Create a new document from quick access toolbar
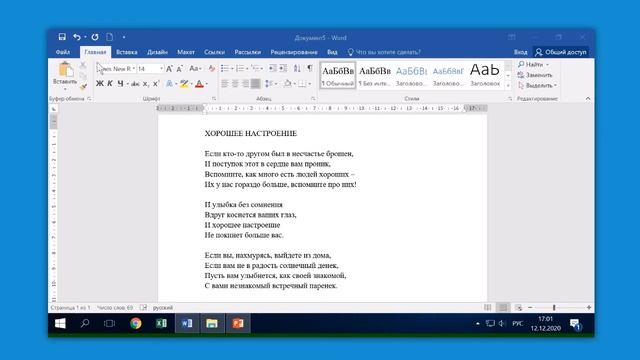Screen dimensions: 640x360 pyautogui.click(x=109, y=37)
